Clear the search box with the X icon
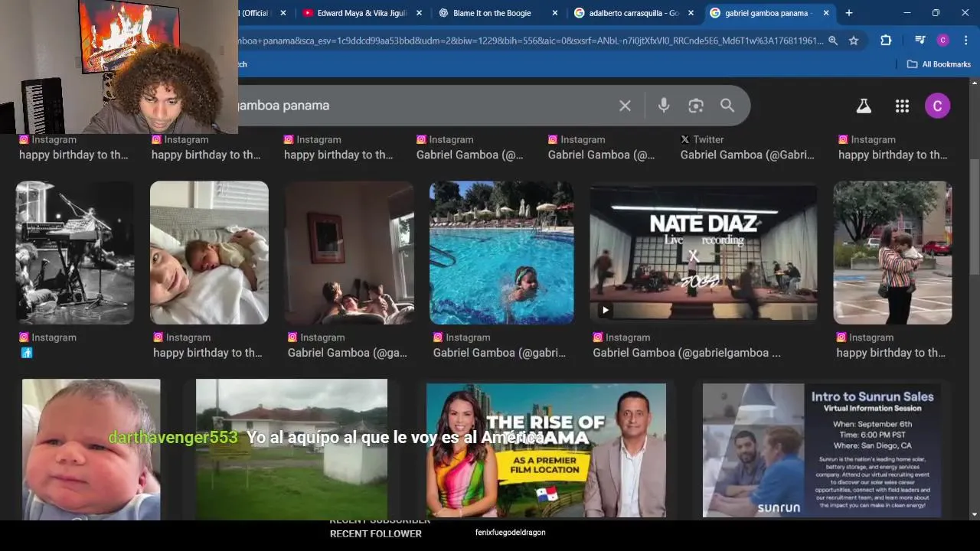Viewport: 980px width, 551px height. [x=625, y=106]
